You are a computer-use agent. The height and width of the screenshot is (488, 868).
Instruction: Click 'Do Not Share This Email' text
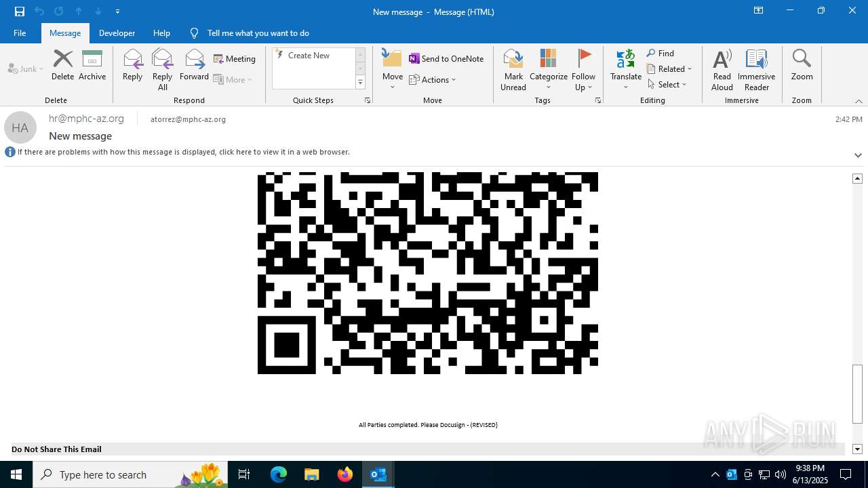point(56,449)
